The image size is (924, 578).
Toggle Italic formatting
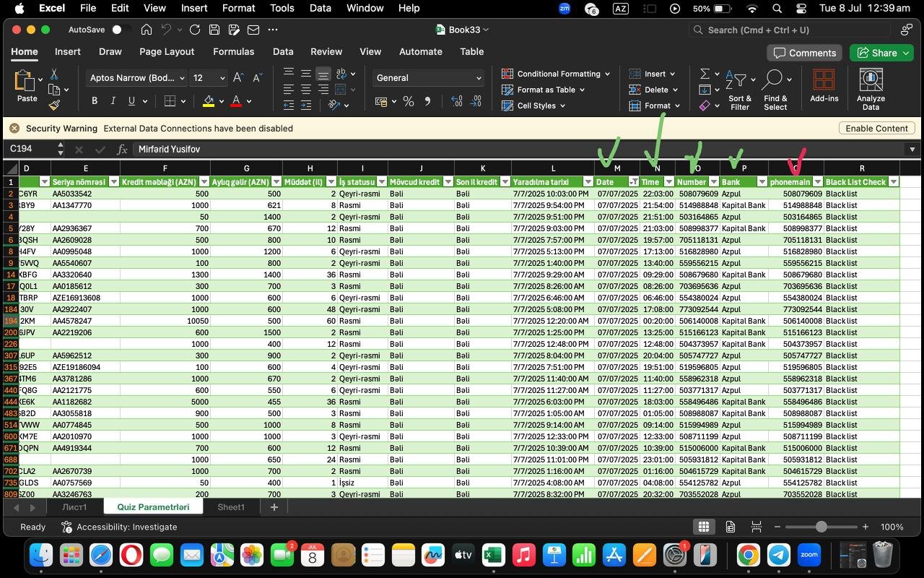(x=113, y=101)
